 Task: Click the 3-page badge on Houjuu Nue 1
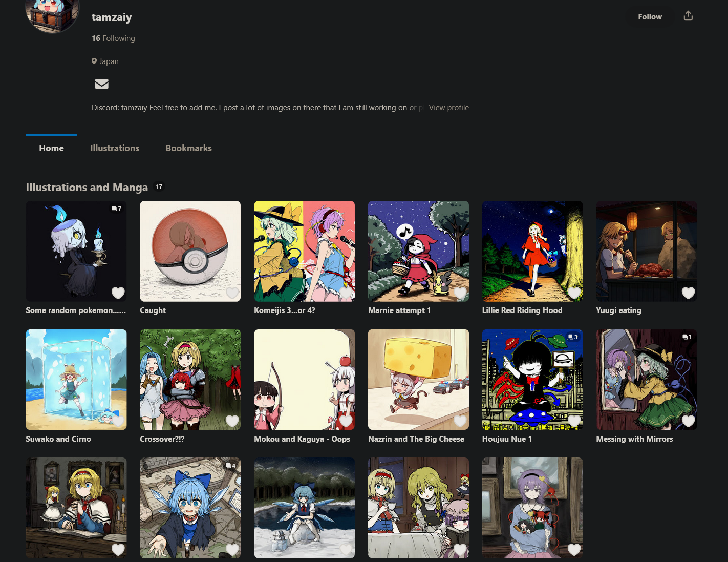573,337
